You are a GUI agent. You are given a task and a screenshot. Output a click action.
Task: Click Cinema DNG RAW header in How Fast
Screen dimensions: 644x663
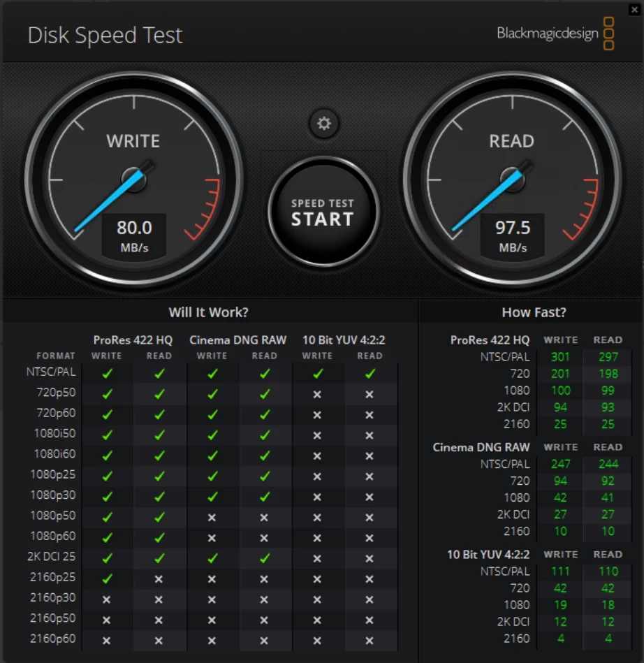[481, 447]
